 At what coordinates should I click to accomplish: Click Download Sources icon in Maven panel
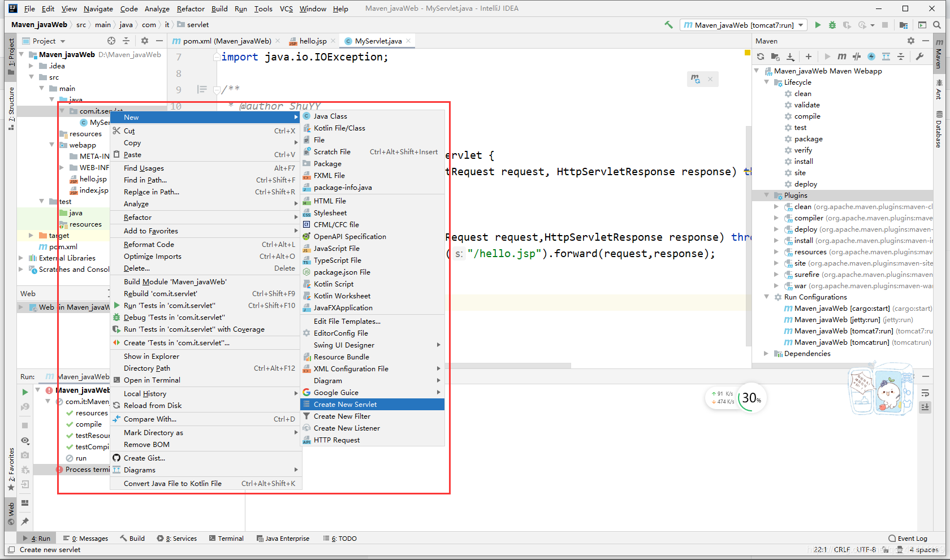[x=791, y=57]
